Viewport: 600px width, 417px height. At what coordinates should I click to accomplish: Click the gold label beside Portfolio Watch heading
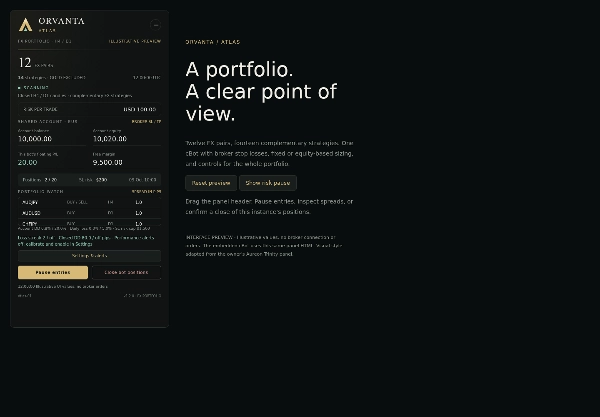click(x=147, y=192)
